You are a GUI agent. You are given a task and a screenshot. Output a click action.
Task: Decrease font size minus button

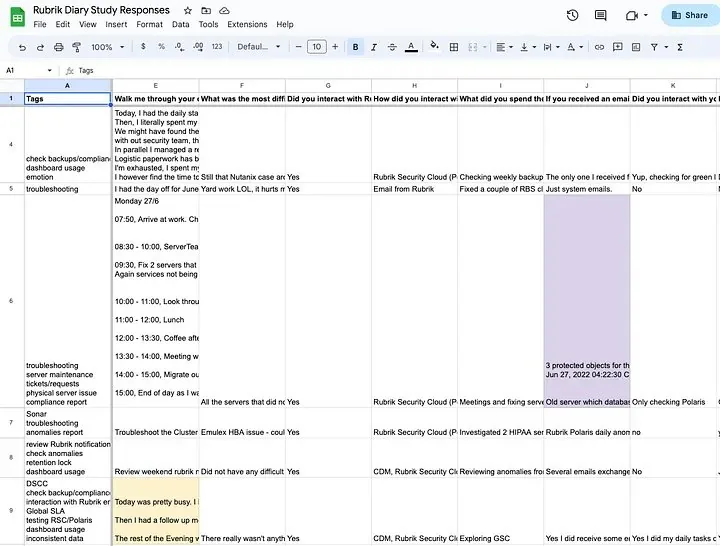[x=298, y=46]
